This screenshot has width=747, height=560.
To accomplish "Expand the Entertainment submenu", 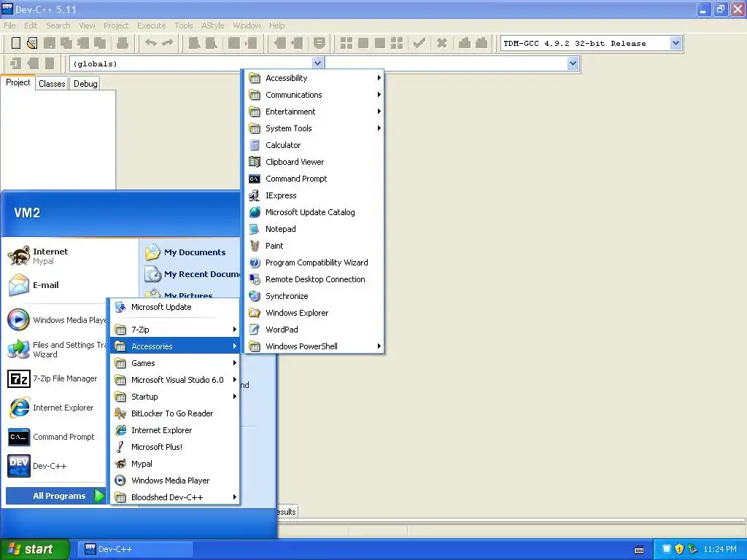I will (314, 112).
